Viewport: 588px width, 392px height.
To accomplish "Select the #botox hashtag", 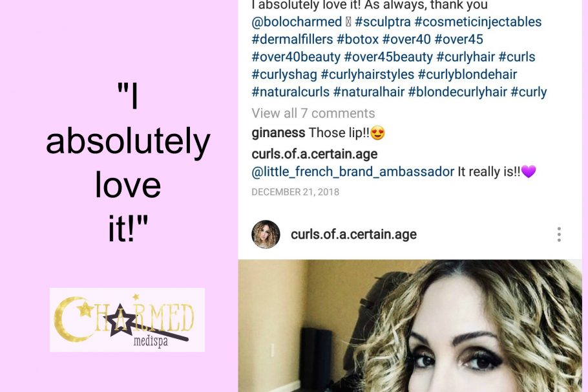I will pyautogui.click(x=357, y=39).
